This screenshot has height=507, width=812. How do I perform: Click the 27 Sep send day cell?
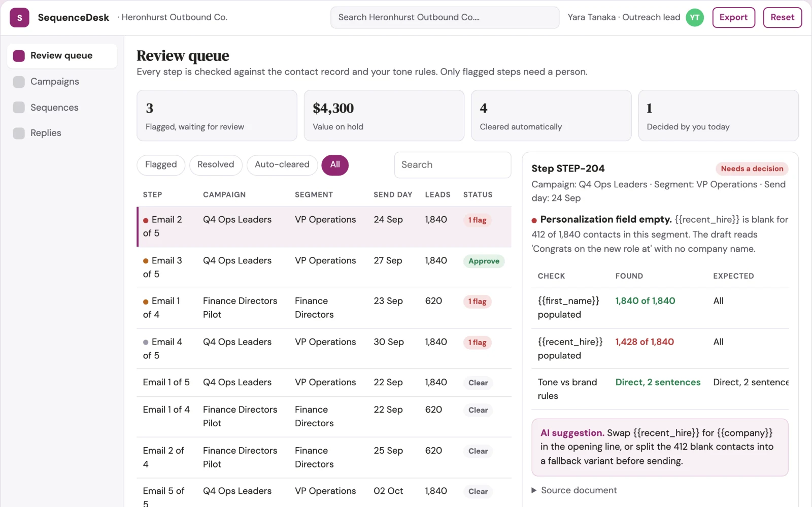388,260
